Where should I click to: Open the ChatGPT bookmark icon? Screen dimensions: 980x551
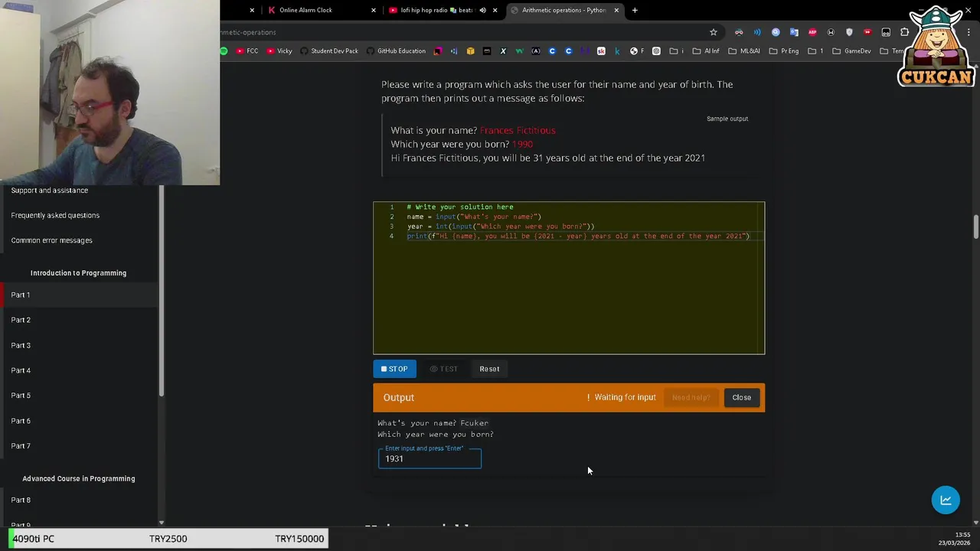[x=656, y=51]
